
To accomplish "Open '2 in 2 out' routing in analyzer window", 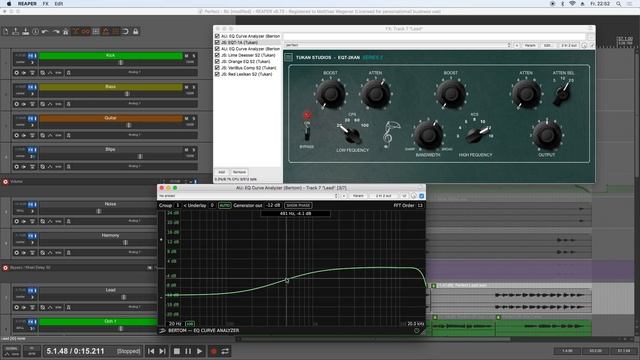I will [x=383, y=196].
